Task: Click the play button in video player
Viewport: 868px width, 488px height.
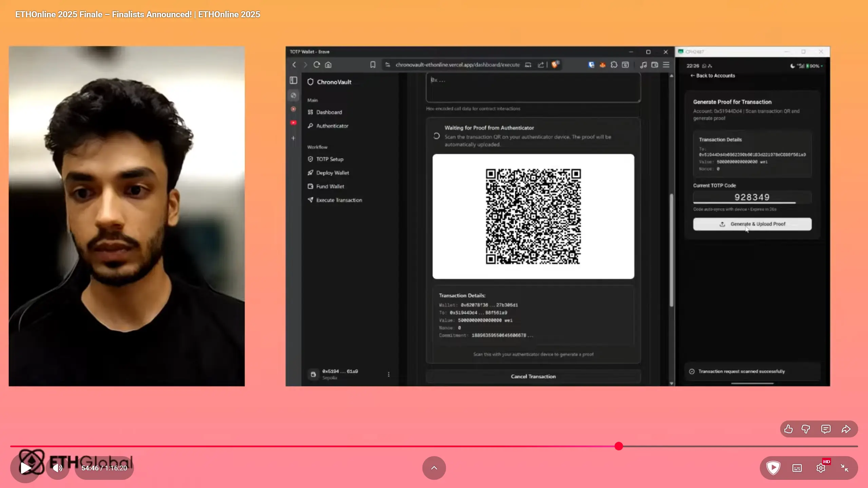Action: point(25,468)
